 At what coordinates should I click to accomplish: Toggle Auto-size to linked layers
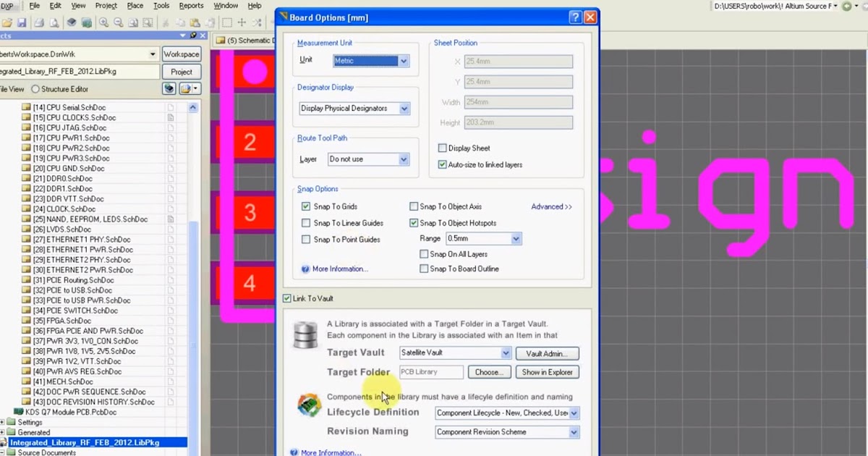click(442, 165)
